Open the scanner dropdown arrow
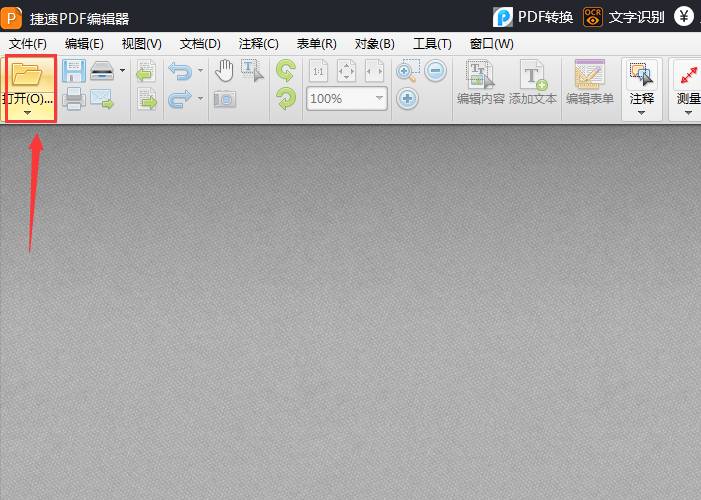Image resolution: width=701 pixels, height=500 pixels. (x=122, y=70)
